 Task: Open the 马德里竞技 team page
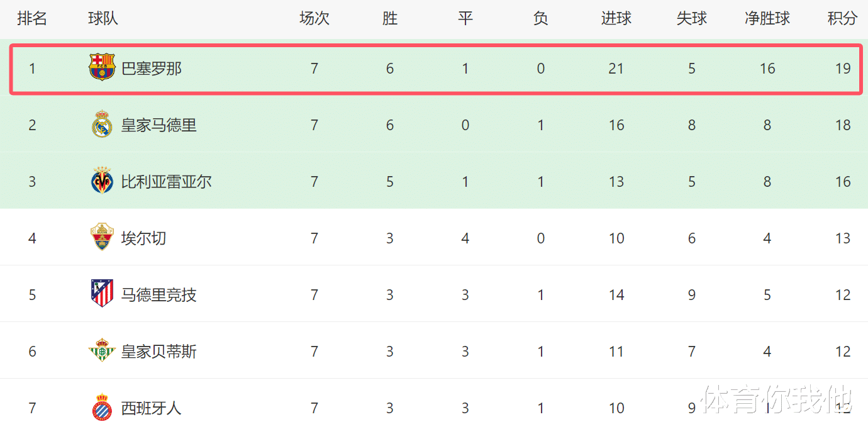point(159,295)
